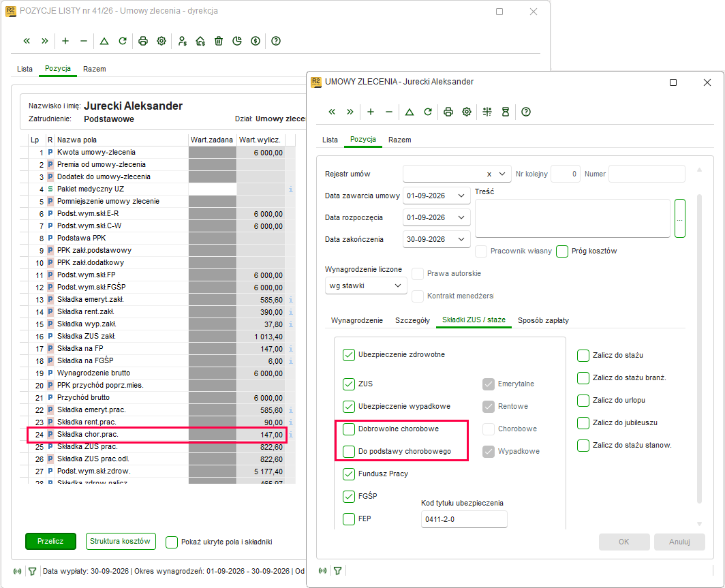
Task: Enable Do podstawy chorobowego checkbox
Action: pos(349,452)
